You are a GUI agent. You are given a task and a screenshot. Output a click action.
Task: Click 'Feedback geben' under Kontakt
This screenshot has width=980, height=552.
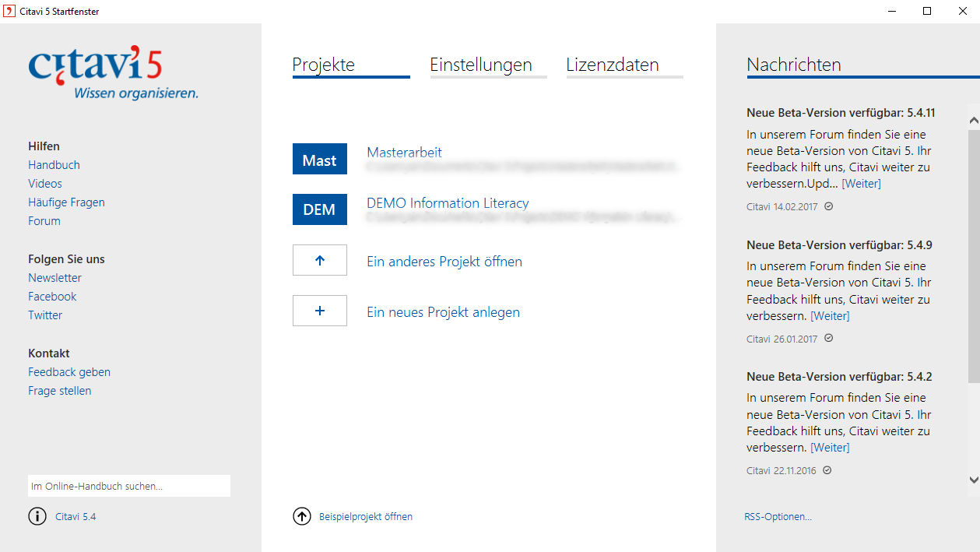point(69,372)
